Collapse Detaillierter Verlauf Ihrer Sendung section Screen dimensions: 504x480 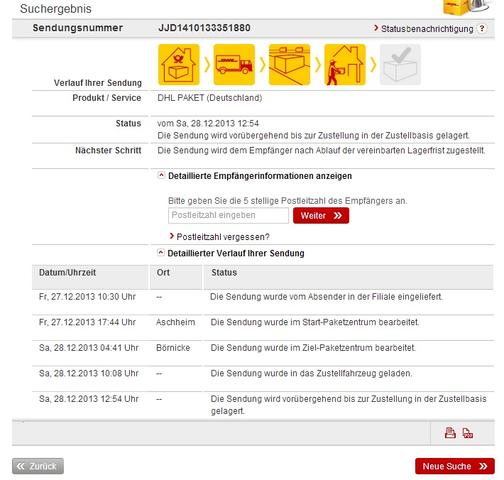[x=161, y=253]
